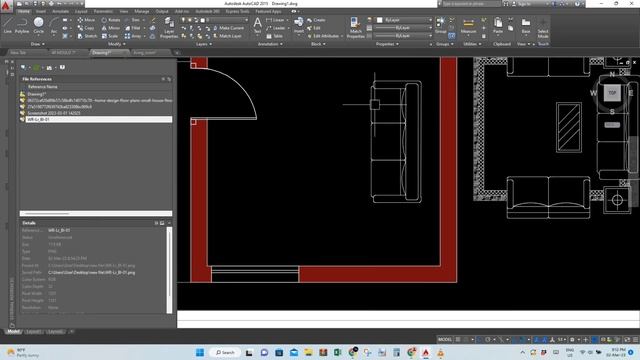Select the Text annotation tool
640x360 pixels.
pyautogui.click(x=257, y=25)
